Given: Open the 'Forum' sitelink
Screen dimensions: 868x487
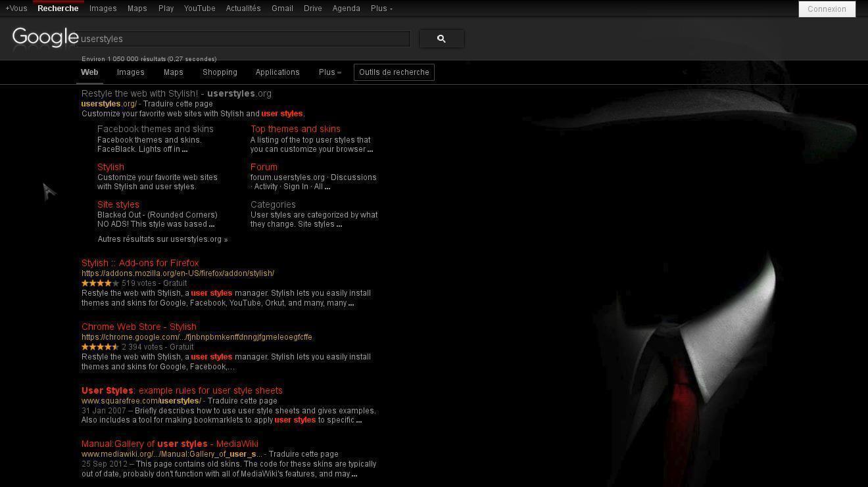Looking at the screenshot, I should click(264, 167).
